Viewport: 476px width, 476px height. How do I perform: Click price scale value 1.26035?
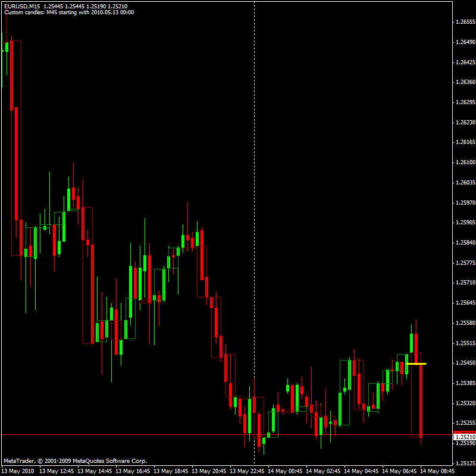click(x=466, y=183)
